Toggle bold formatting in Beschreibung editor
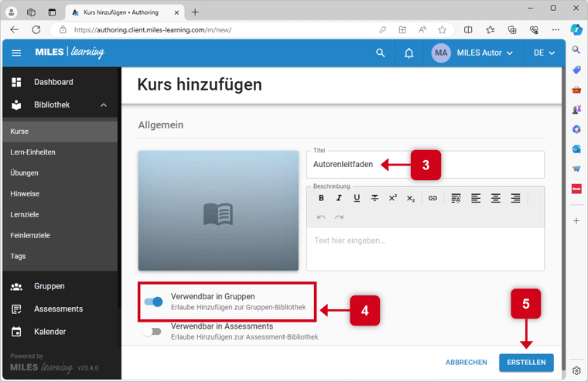This screenshot has height=382, width=588. pyautogui.click(x=321, y=198)
